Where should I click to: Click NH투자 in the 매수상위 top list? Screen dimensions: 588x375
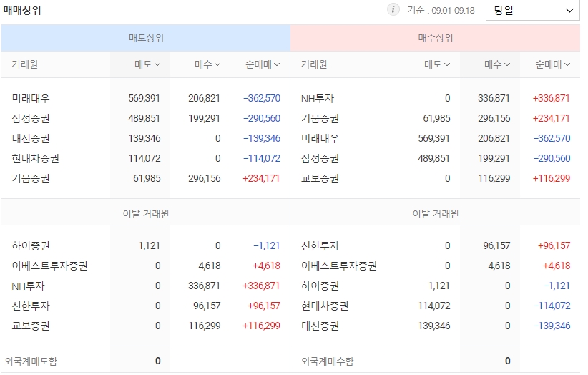tap(318, 99)
